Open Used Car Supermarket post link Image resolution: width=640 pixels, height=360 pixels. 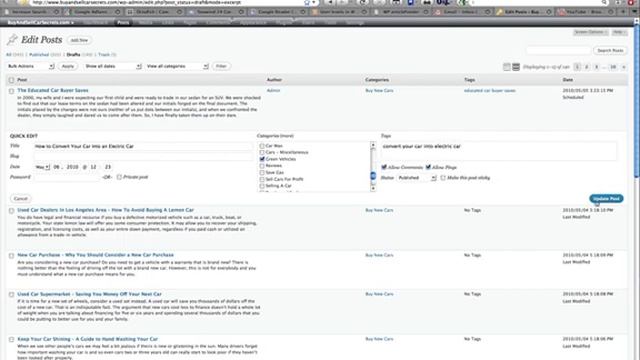pos(89,294)
